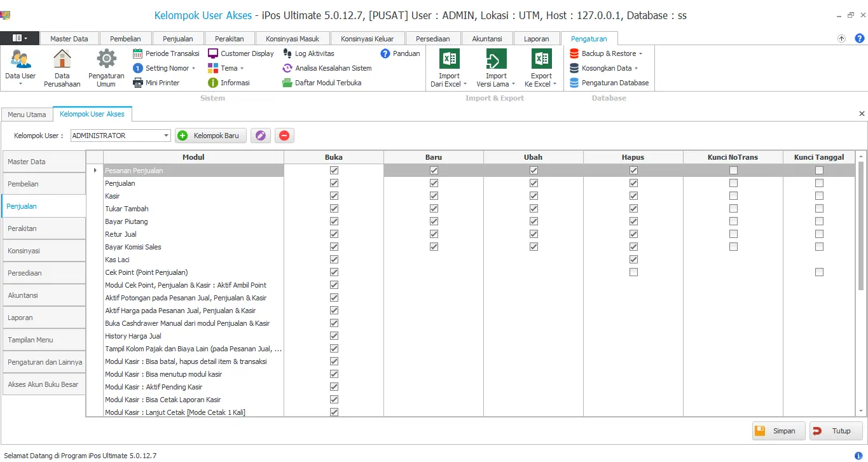Open Pengaturan Umum gear icon

(106, 59)
